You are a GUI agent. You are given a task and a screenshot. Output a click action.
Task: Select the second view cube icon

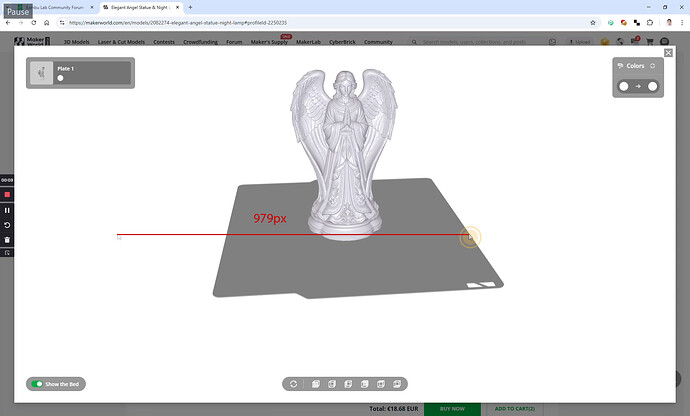(332, 384)
